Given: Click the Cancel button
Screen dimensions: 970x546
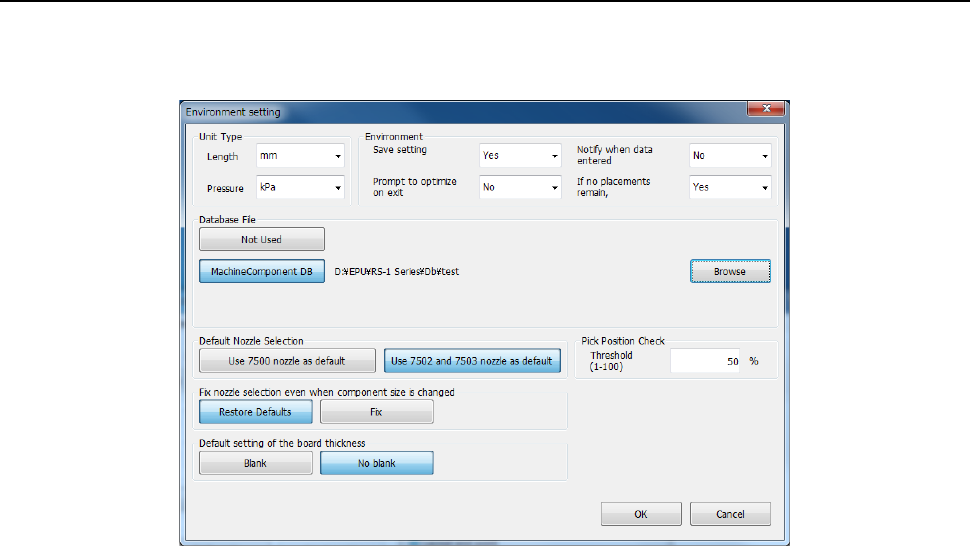Looking at the screenshot, I should coord(730,514).
